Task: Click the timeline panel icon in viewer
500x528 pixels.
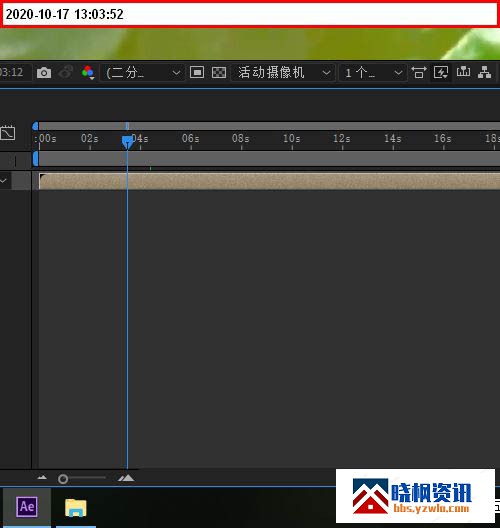Action: [463, 72]
